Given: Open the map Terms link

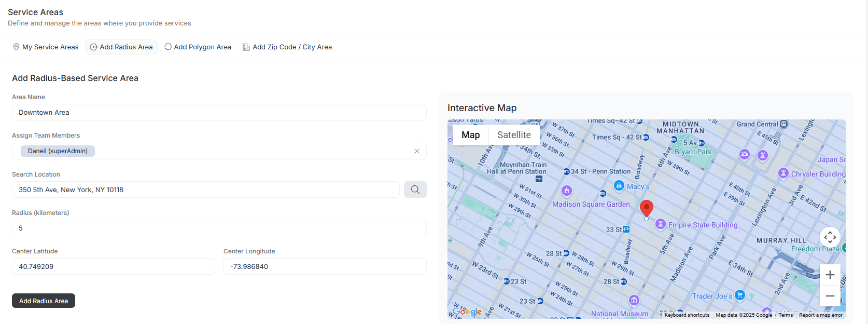Looking at the screenshot, I should pyautogui.click(x=786, y=315).
